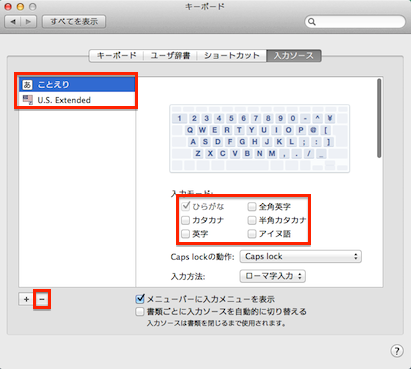
Task: Click the settings pane vertical scrollbar
Action: (379, 118)
